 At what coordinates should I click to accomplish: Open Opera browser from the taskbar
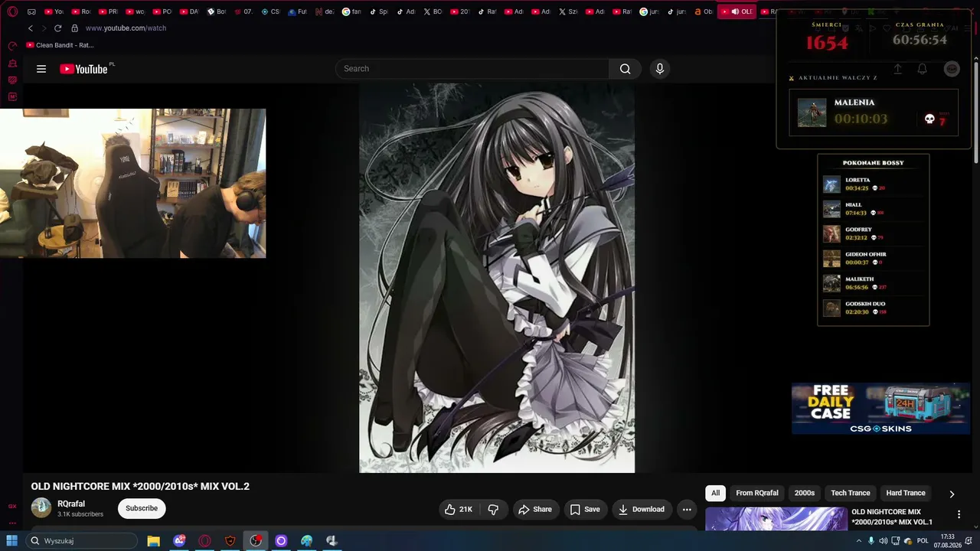coord(204,541)
